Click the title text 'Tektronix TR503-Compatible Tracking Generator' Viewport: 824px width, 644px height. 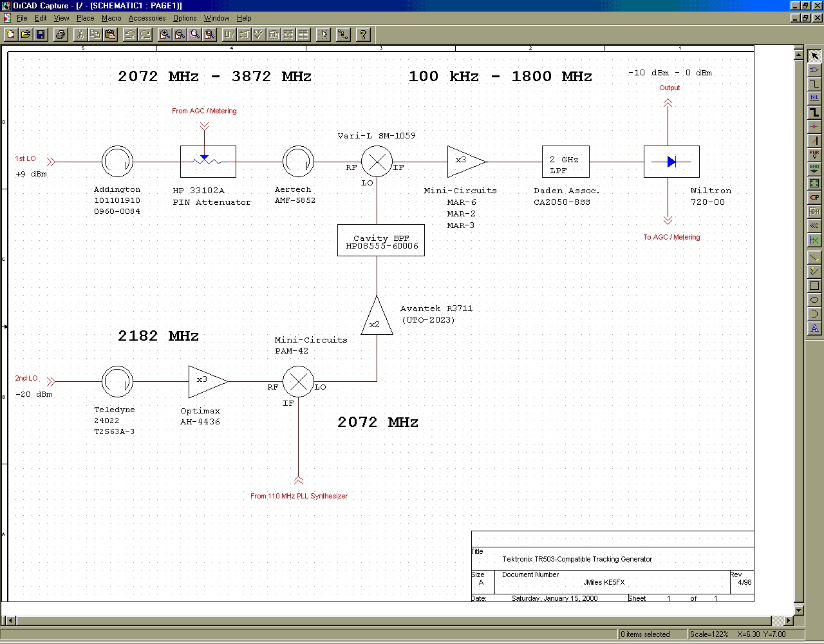pos(577,559)
